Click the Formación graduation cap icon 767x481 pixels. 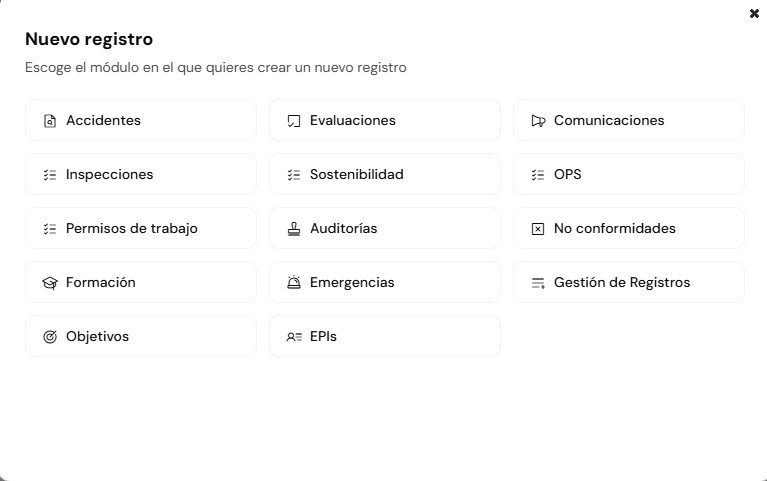(50, 283)
